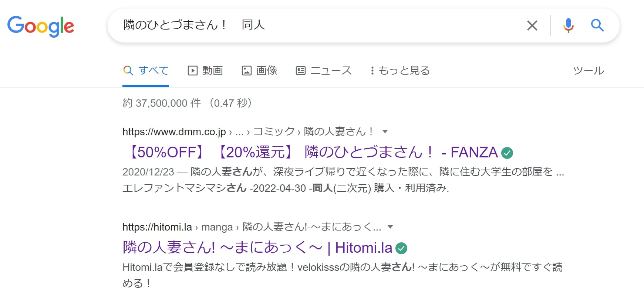
Task: Click the https://www.dmm.co.jp breadcrumb URL
Action: 174,132
